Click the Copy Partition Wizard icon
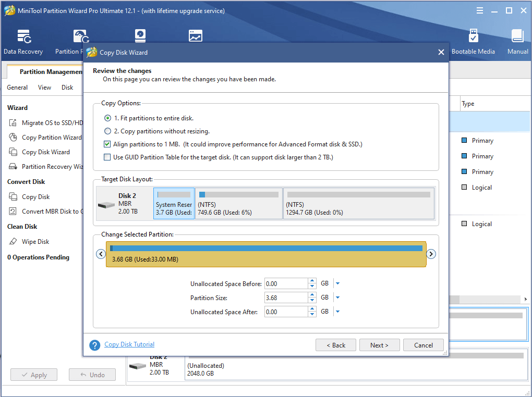532x397 pixels. 13,138
